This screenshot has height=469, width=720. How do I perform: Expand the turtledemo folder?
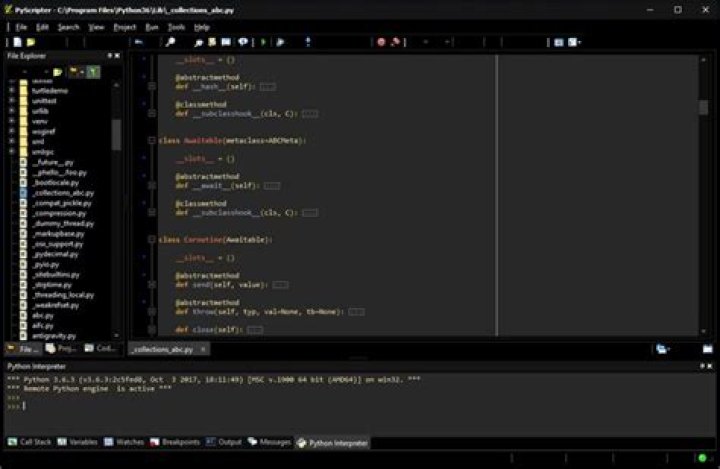coord(12,90)
